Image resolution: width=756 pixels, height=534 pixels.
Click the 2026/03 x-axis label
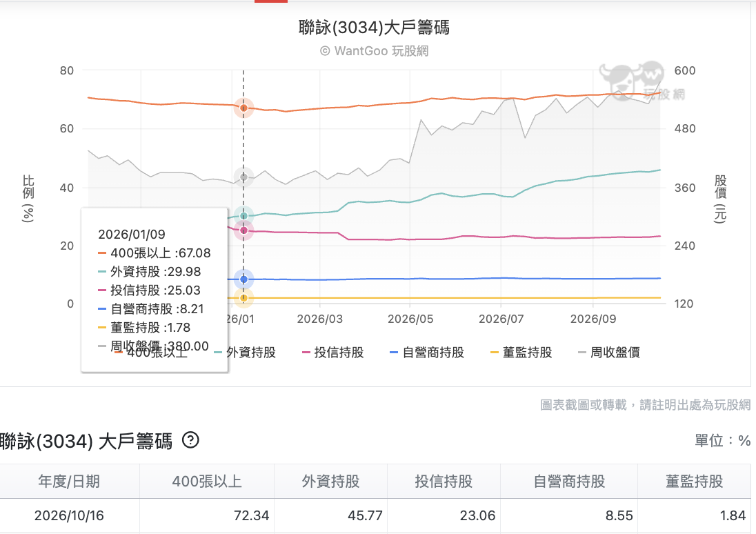pyautogui.click(x=319, y=319)
